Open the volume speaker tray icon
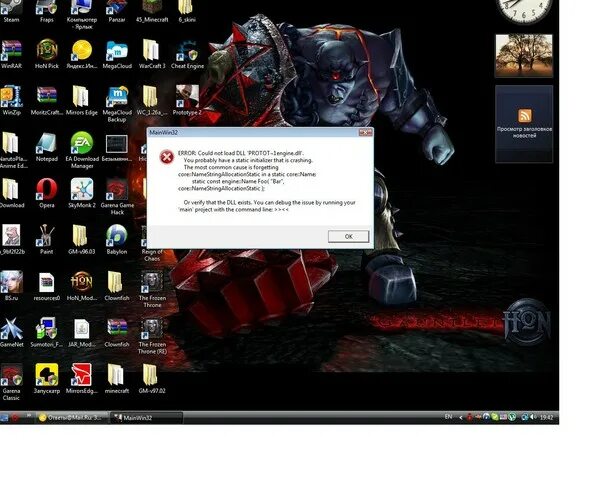Image resolution: width=600 pixels, height=480 pixels. (x=533, y=417)
